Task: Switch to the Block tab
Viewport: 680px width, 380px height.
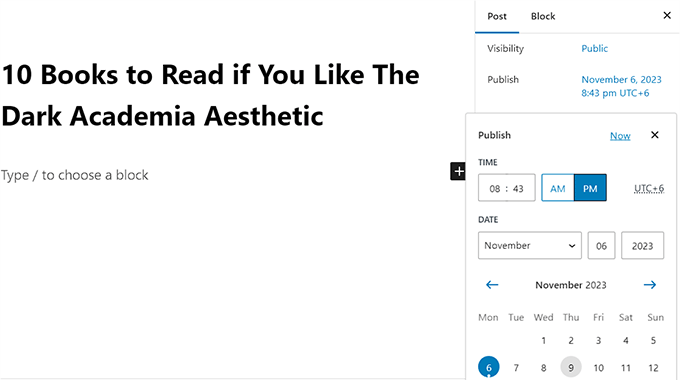Action: pyautogui.click(x=543, y=16)
